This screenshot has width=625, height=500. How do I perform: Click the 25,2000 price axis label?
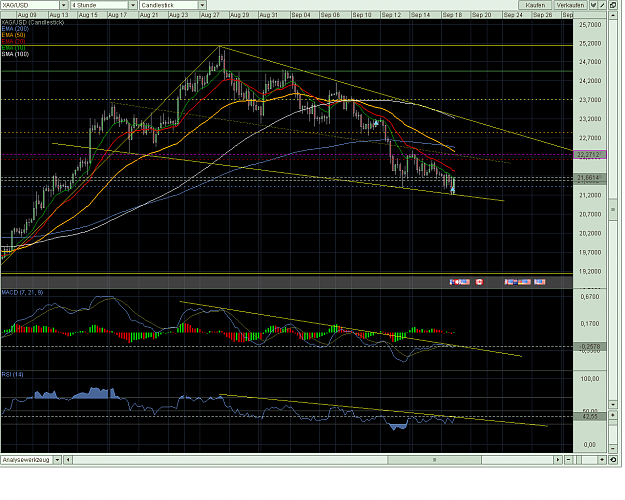[x=590, y=43]
